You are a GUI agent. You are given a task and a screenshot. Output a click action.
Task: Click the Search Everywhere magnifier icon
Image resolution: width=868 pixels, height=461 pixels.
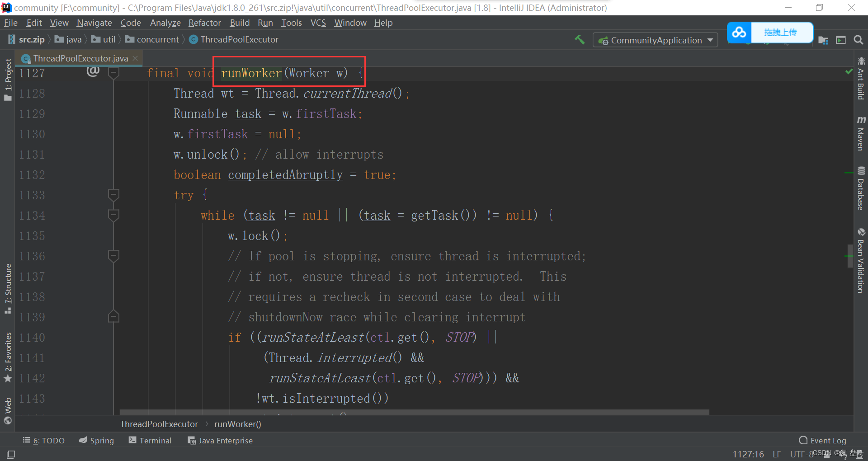click(x=858, y=40)
